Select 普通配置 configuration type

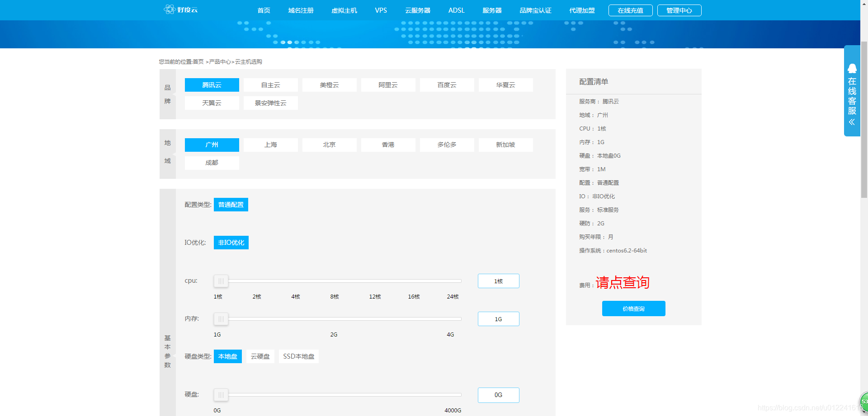tap(231, 205)
